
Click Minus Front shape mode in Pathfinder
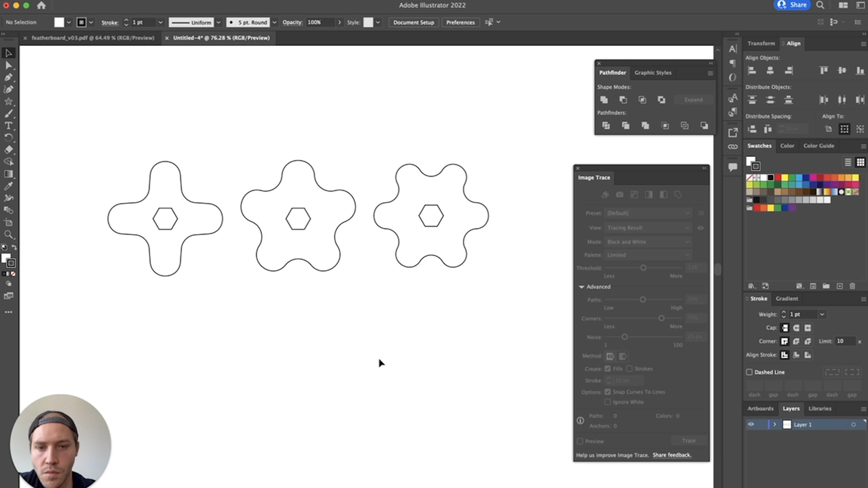click(623, 100)
